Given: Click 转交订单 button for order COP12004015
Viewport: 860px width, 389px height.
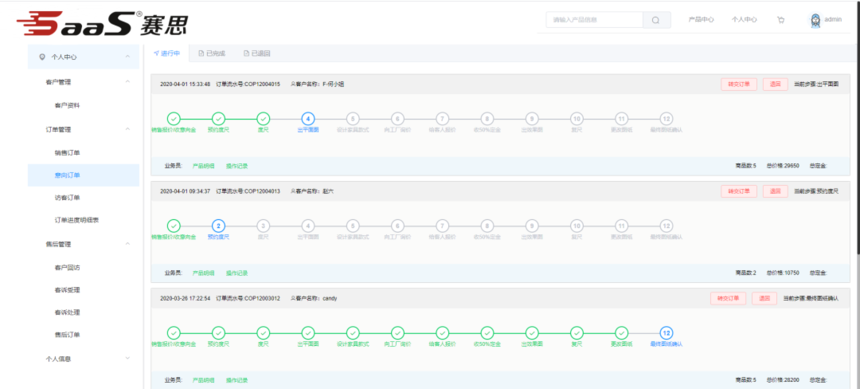Looking at the screenshot, I should click(x=739, y=84).
